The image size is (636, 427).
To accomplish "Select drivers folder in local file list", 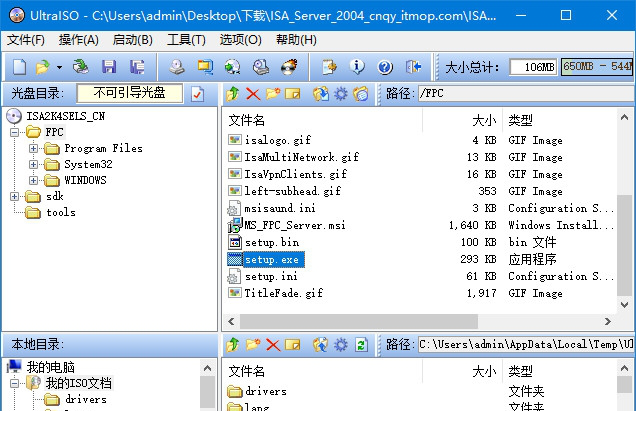I will click(x=266, y=391).
